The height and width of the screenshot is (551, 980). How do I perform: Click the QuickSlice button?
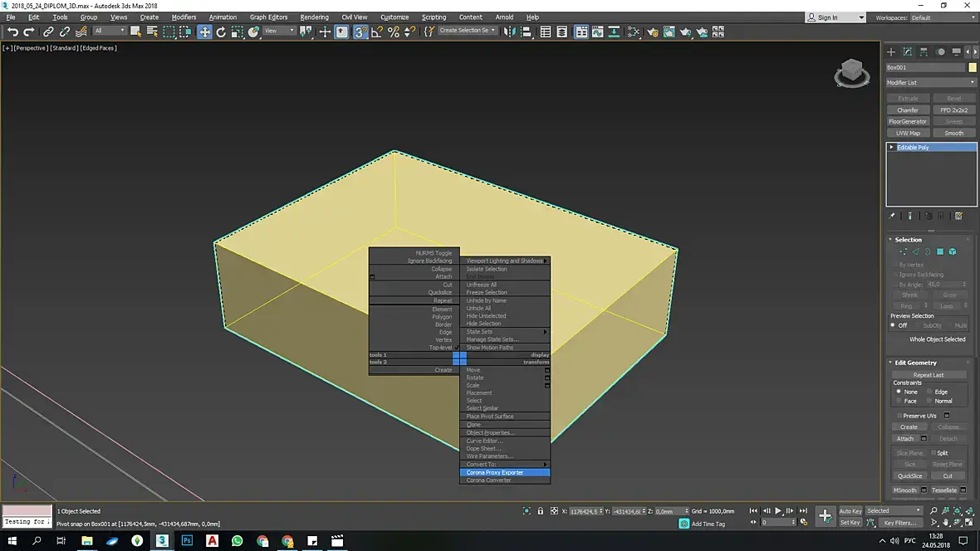909,475
